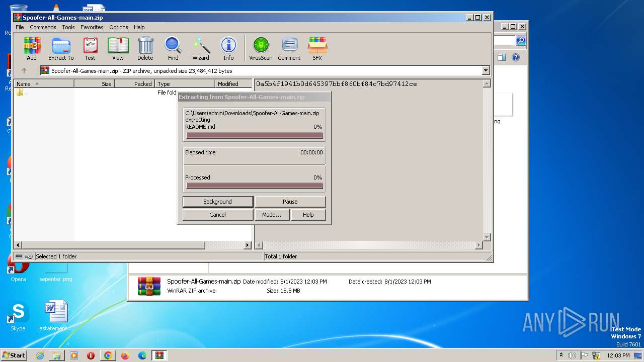Viewport: 644px width, 362px height.
Task: Click the Info toolbar icon
Action: click(x=228, y=49)
